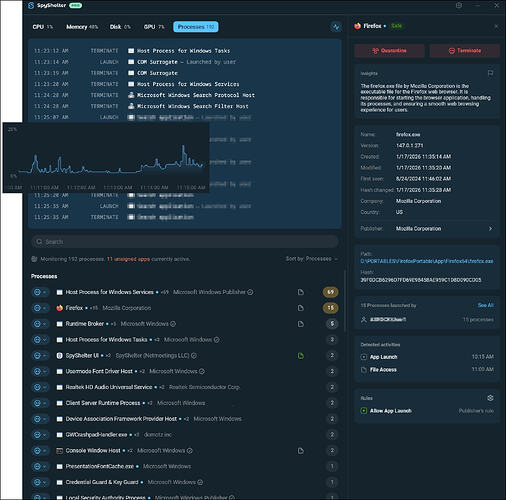Click the flag icon in Insights card

(x=490, y=73)
